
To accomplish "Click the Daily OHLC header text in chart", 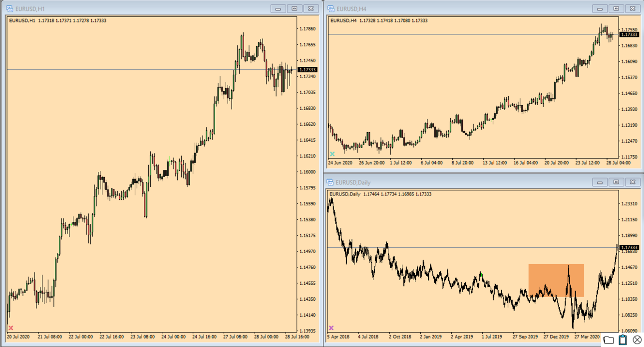I will click(380, 194).
